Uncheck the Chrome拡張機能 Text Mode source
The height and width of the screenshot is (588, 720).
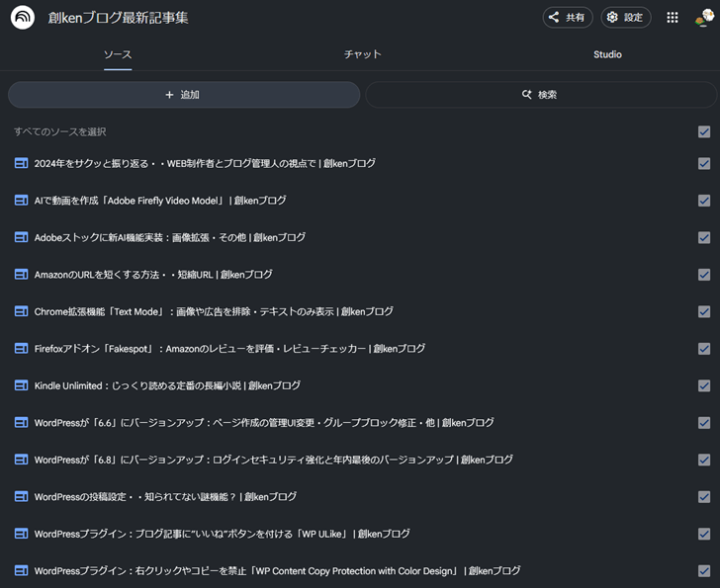704,311
